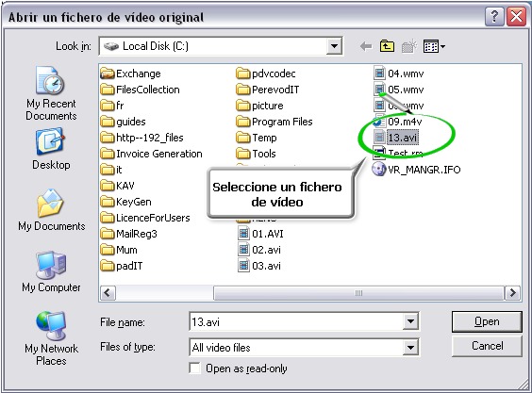Open My Computer in places bar

51,271
